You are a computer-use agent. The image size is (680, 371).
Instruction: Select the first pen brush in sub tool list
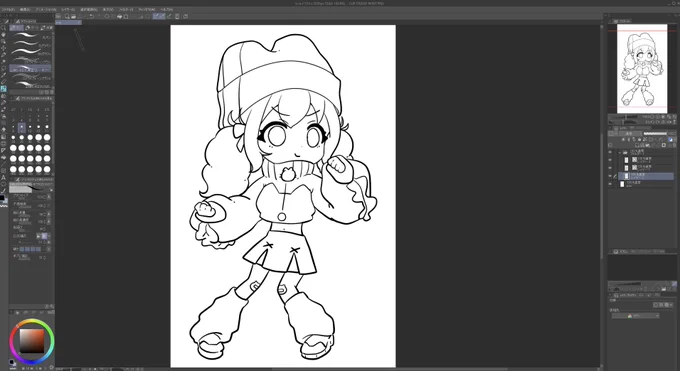coord(30,36)
